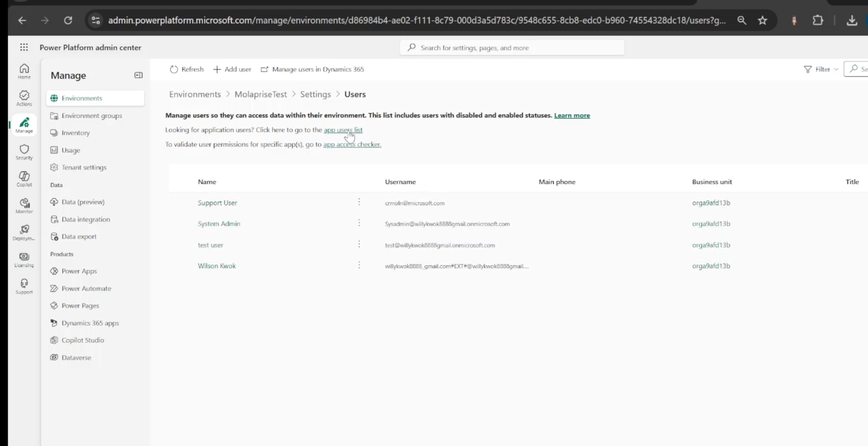Click the Name column header

point(207,181)
